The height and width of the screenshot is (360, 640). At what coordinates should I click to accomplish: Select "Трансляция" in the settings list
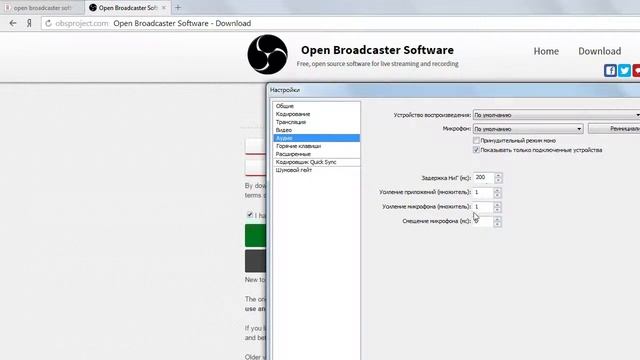tap(316, 122)
